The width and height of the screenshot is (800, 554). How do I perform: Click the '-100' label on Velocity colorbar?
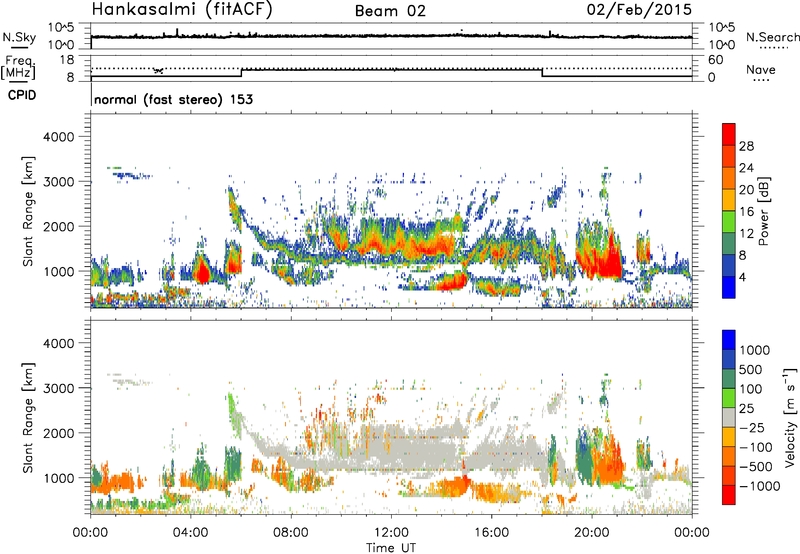click(x=755, y=447)
